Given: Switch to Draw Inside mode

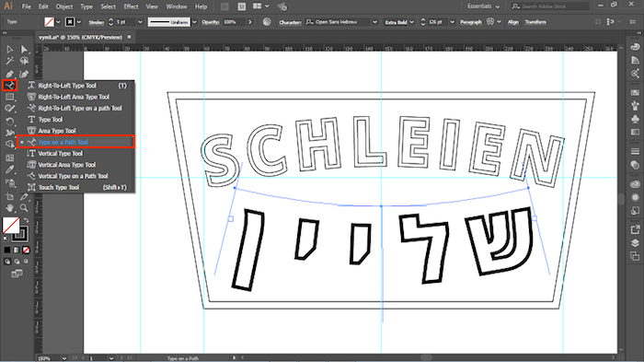Looking at the screenshot, I should tap(26, 262).
